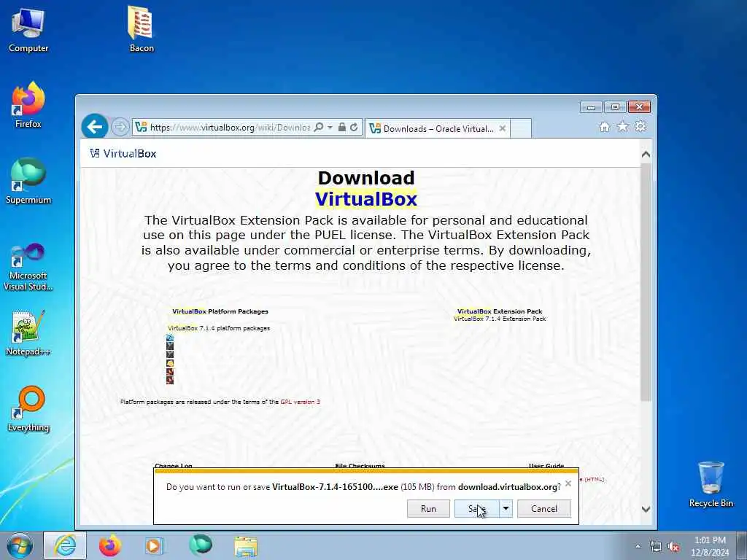Click the VirtualBox logo in page header
The width and height of the screenshot is (747, 560).
(x=123, y=153)
